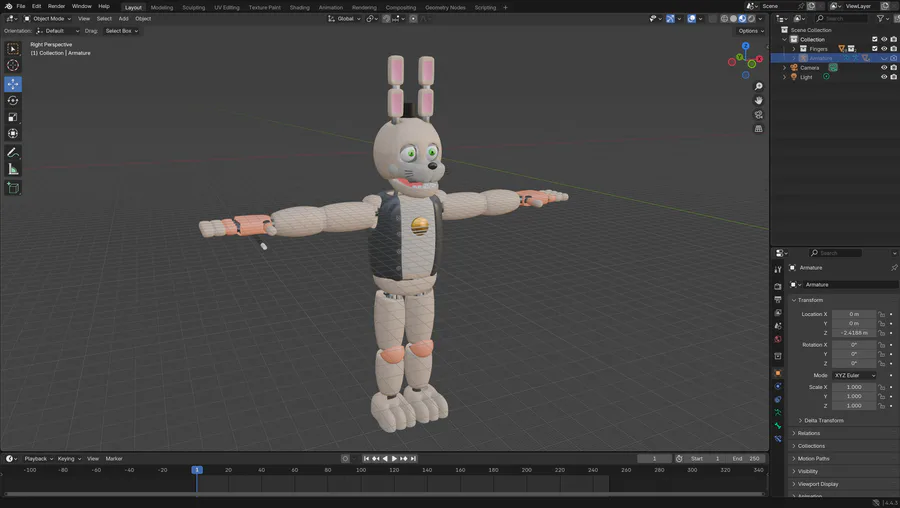
Task: Uncheck the Fingers collection checkbox
Action: [875, 49]
